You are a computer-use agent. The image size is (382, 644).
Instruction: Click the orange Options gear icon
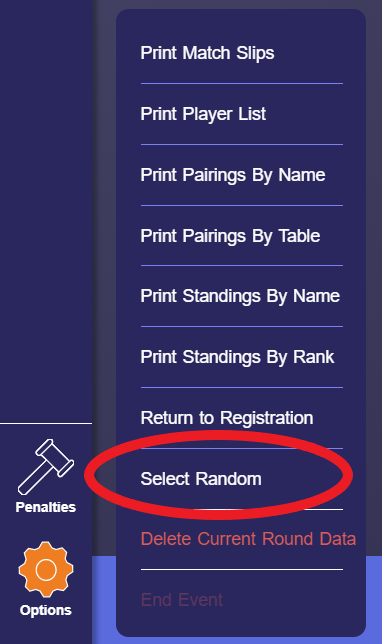click(46, 569)
